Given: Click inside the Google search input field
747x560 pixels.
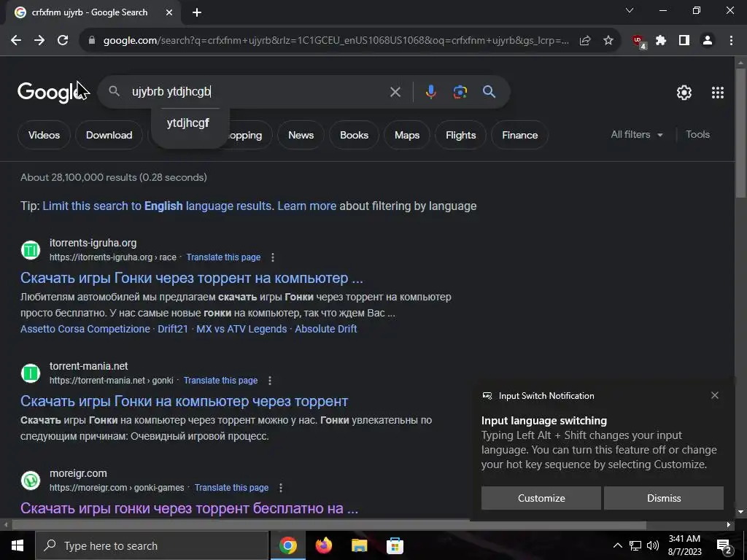Looking at the screenshot, I should [x=258, y=92].
